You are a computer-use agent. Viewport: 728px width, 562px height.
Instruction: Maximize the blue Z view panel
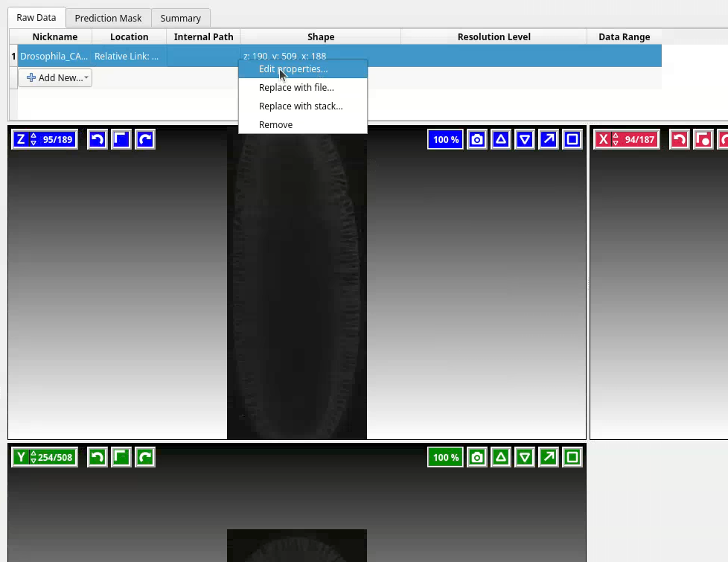572,139
